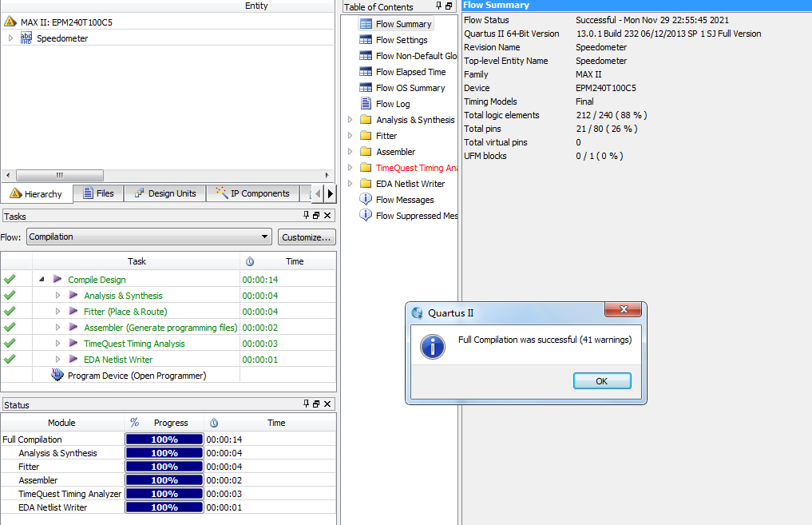Click the Speedometer entity icon
The image size is (812, 525).
(26, 38)
